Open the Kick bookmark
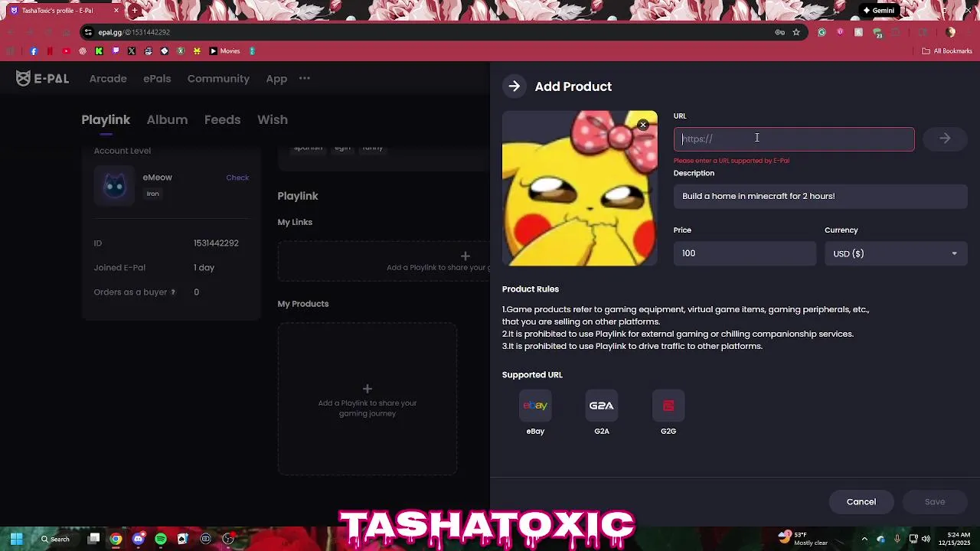The width and height of the screenshot is (980, 551). click(x=99, y=51)
